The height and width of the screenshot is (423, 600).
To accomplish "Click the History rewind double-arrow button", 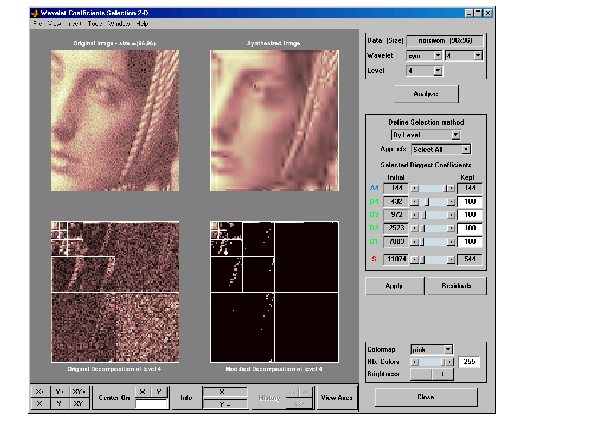I will [x=298, y=403].
